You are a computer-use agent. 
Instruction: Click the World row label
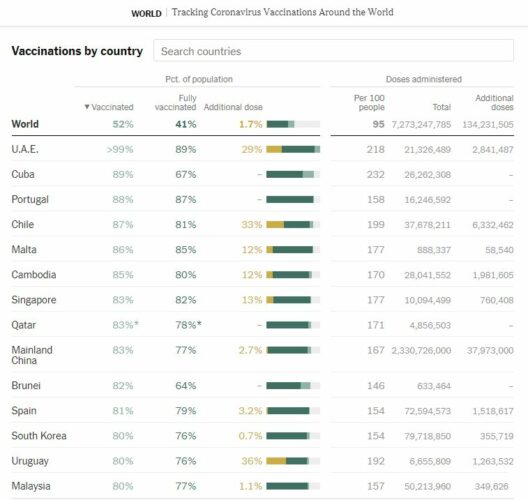pos(25,124)
